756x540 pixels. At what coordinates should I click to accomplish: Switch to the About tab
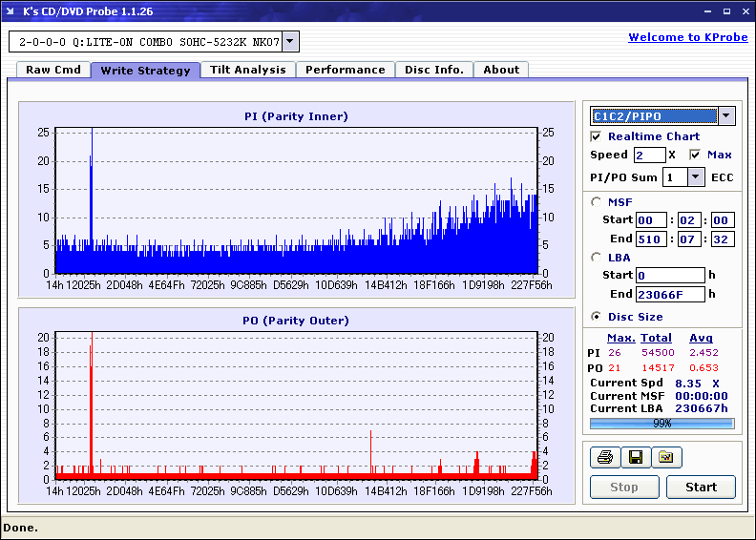[x=501, y=70]
